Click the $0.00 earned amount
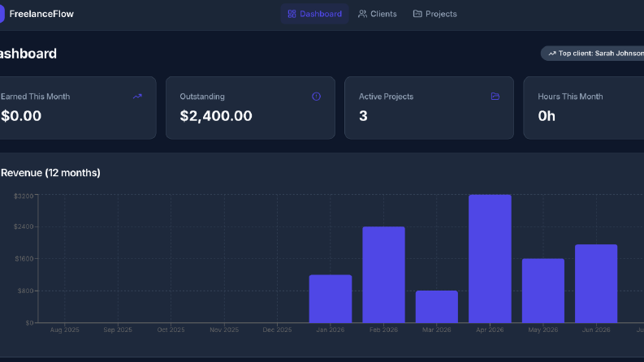The image size is (644, 362). point(21,116)
